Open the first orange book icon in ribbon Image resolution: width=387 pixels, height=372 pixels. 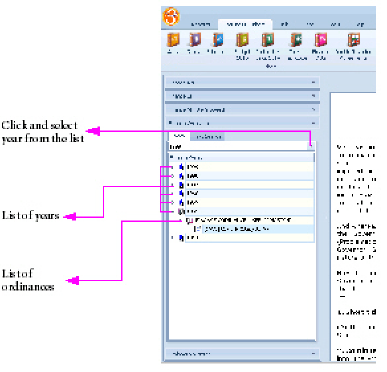pyautogui.click(x=173, y=40)
